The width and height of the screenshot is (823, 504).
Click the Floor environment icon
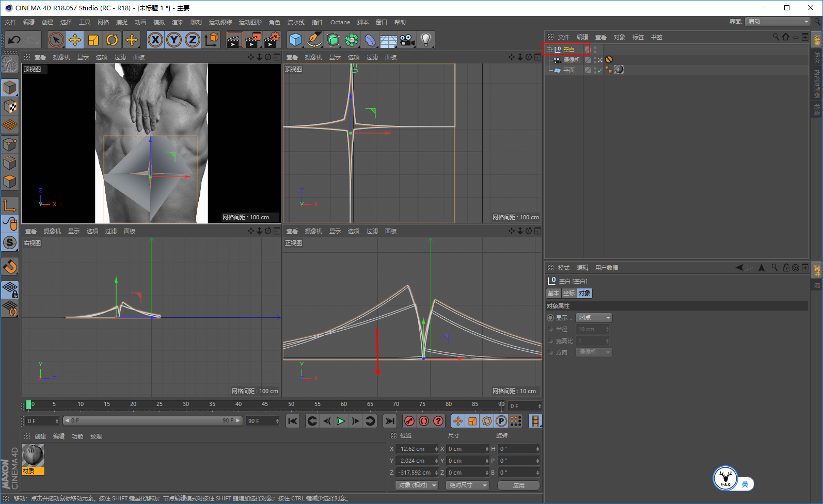tap(388, 40)
